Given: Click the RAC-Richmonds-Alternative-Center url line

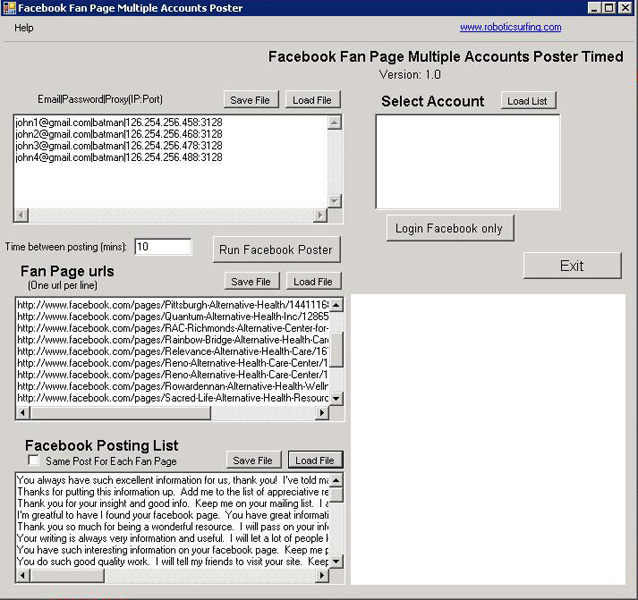Looking at the screenshot, I should (x=173, y=328).
